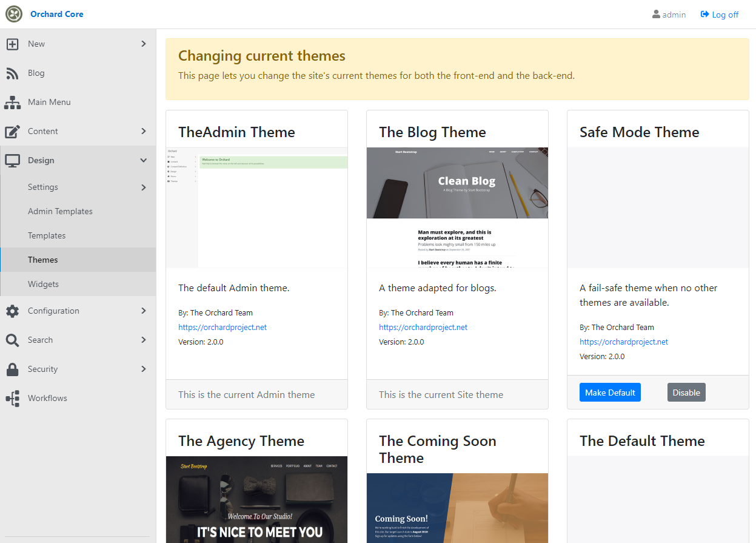Click Safe Mode Theme 'Version: 2.0.0' text
The width and height of the screenshot is (756, 543).
pyautogui.click(x=602, y=356)
